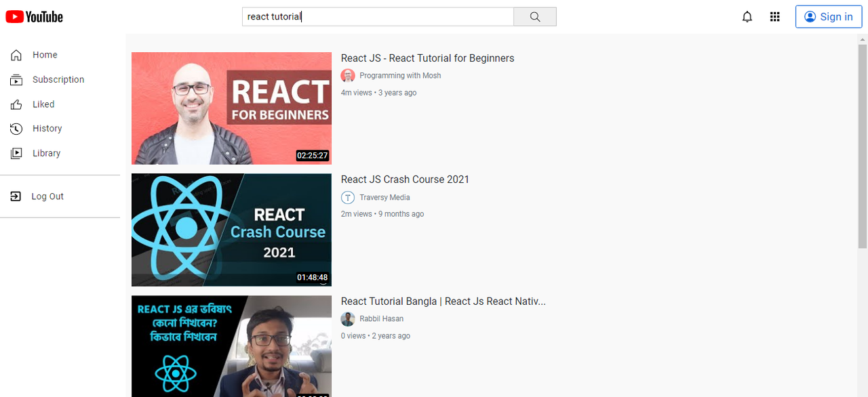The width and height of the screenshot is (868, 397).
Task: Open title 'React JS - React Tutorial for Beginners'
Action: (x=427, y=58)
